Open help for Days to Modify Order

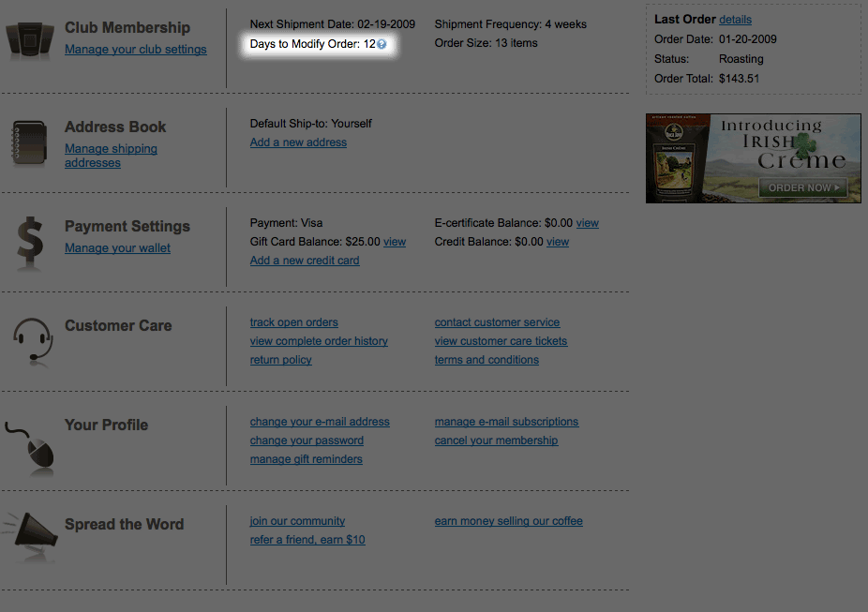[380, 43]
